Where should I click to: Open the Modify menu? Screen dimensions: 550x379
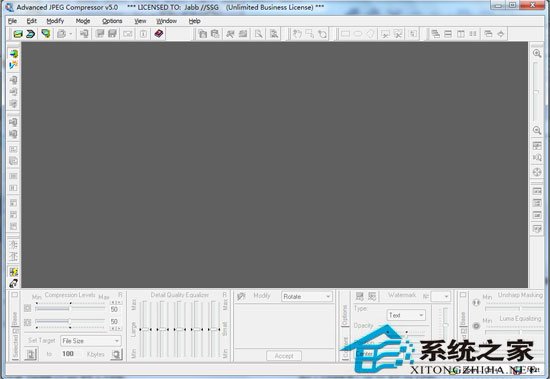(55, 21)
